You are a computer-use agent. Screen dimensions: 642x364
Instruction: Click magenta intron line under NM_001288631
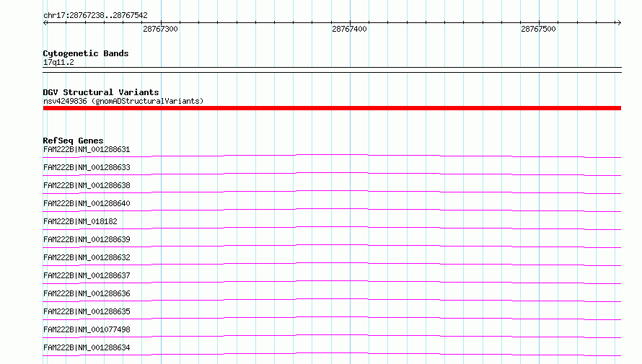click(332, 155)
